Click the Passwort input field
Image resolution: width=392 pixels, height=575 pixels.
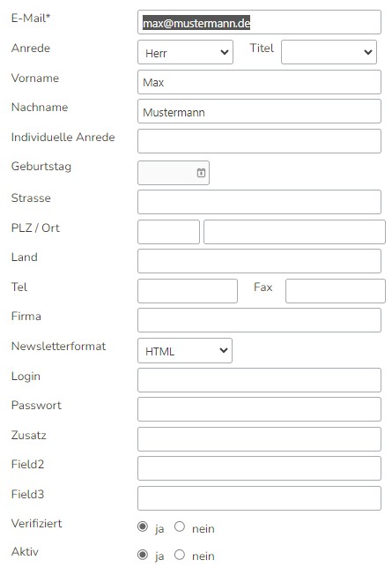259,409
